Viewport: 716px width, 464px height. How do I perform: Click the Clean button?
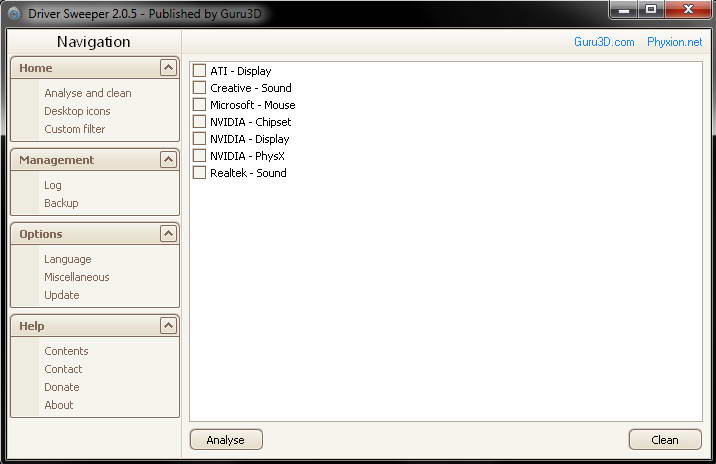tap(665, 439)
